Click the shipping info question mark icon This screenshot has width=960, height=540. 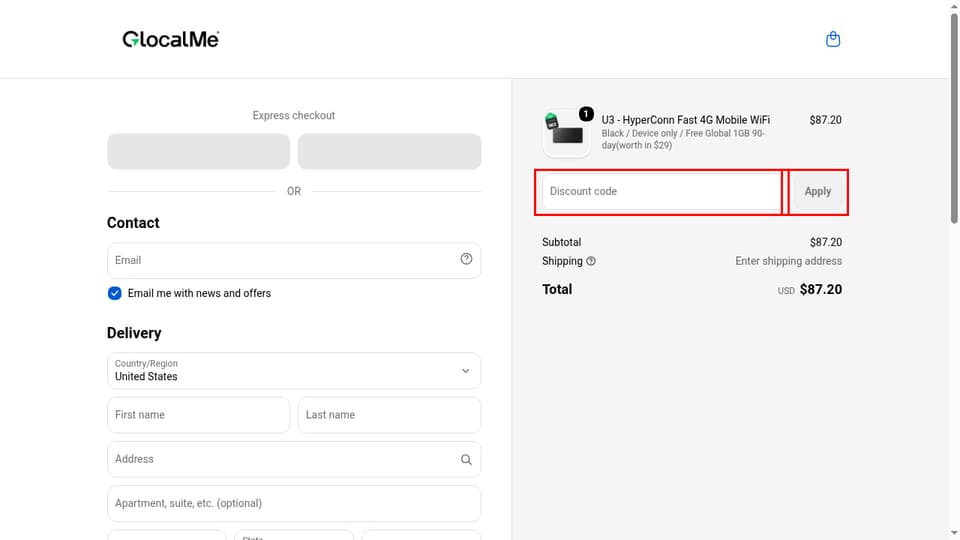(x=591, y=261)
